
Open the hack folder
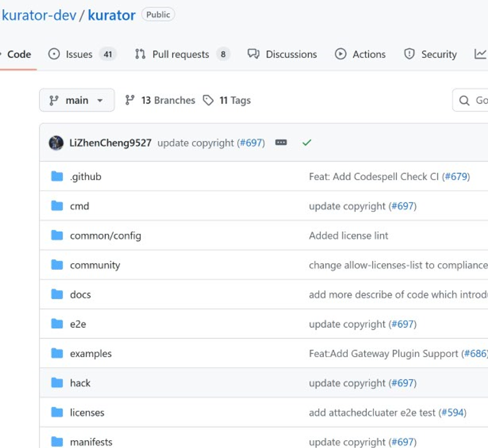coord(80,383)
